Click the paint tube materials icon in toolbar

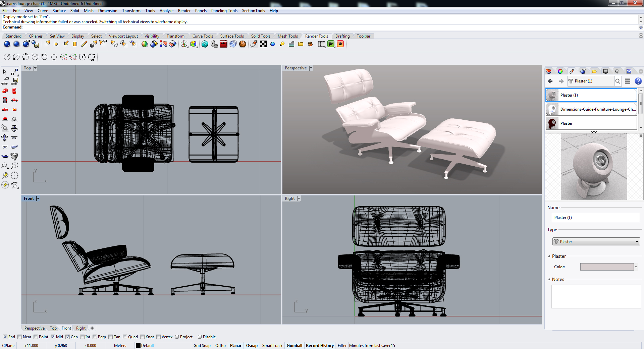pos(254,44)
